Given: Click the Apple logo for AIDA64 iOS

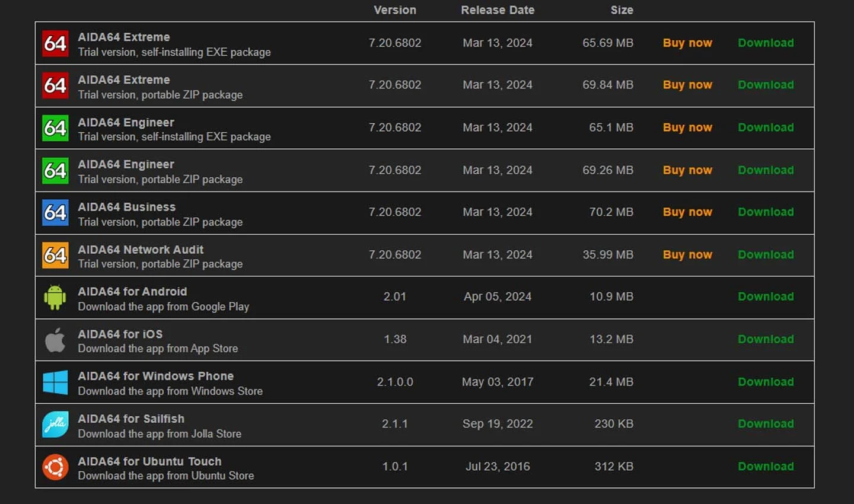Looking at the screenshot, I should pyautogui.click(x=55, y=340).
